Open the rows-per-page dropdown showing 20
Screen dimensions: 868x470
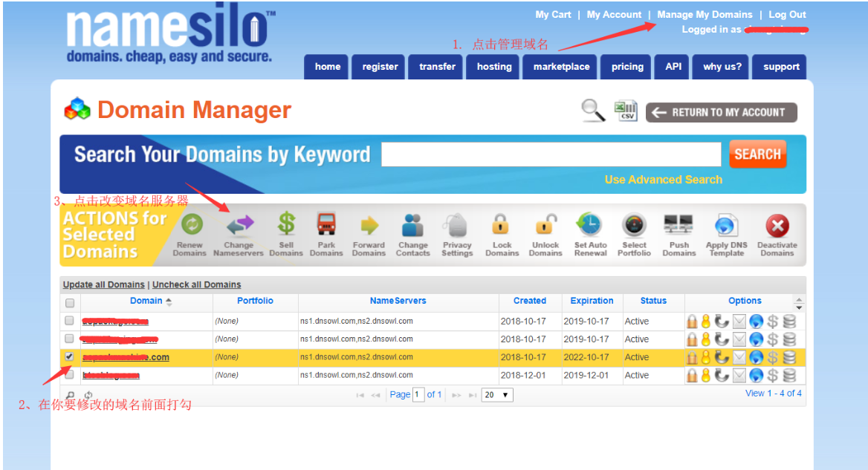click(x=497, y=395)
